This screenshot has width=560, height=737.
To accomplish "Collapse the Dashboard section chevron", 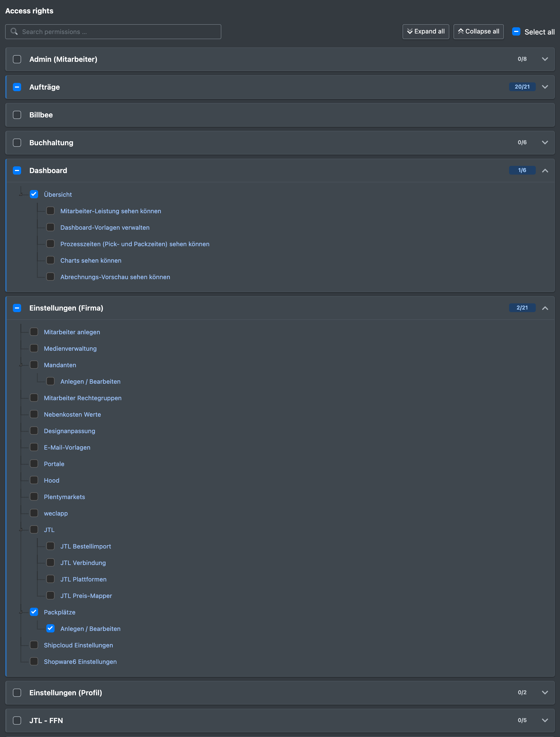I will tap(545, 170).
